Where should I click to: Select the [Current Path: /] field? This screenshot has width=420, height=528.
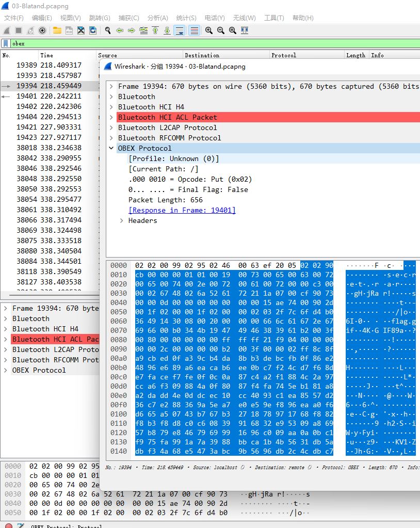coord(164,169)
